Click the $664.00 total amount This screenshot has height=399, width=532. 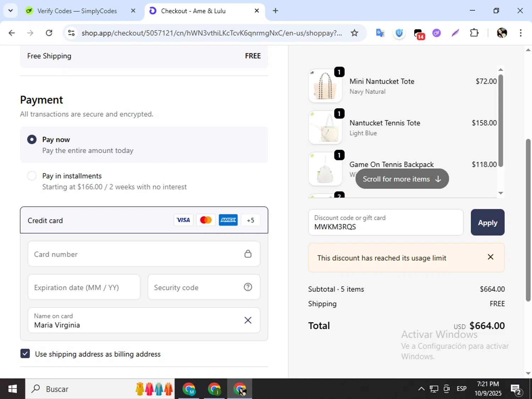(487, 326)
